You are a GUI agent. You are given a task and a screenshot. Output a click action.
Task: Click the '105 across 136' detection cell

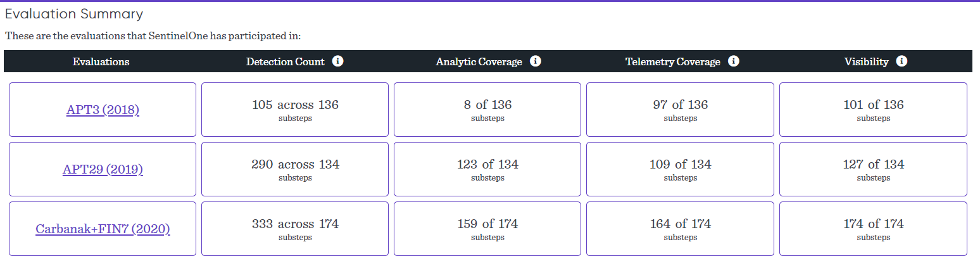(x=295, y=110)
